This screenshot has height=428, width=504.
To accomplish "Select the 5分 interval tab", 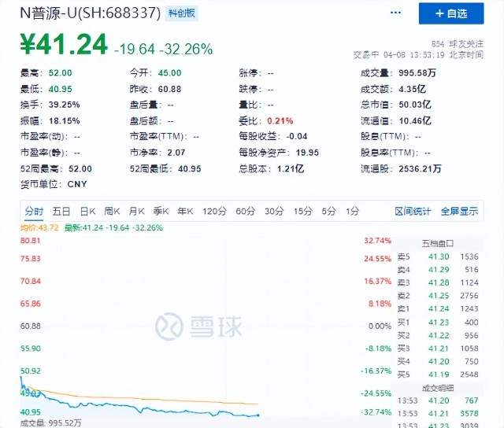I will coord(329,212).
